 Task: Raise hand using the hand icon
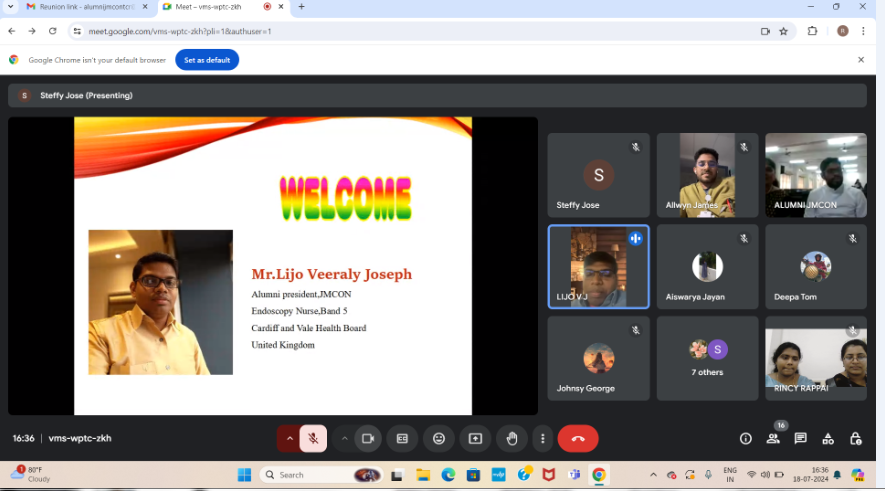(512, 439)
